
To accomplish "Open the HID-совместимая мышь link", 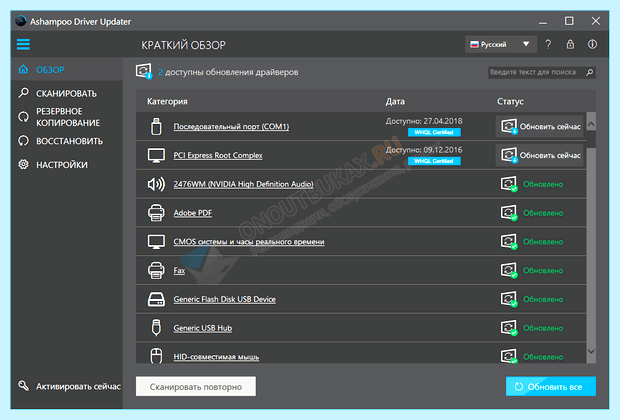I will [x=216, y=357].
